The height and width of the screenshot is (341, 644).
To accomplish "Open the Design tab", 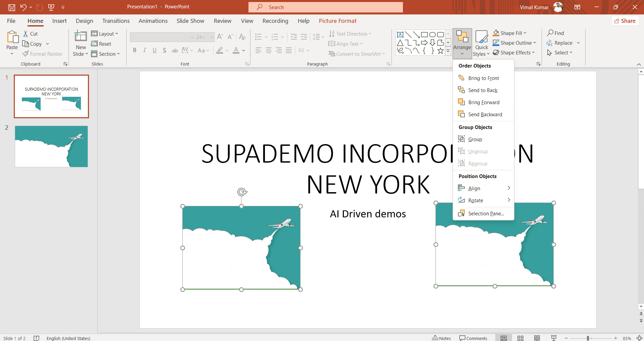I will (x=84, y=21).
